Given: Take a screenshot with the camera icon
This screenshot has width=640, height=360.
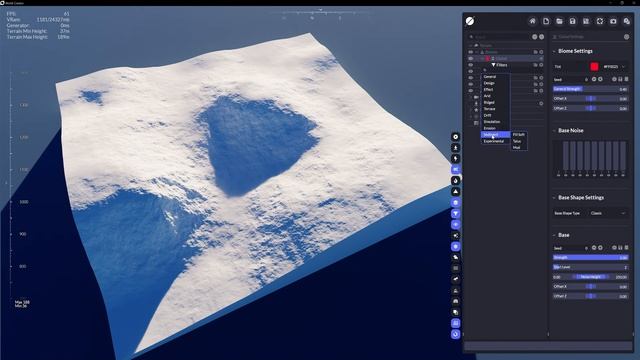Looking at the screenshot, I should pyautogui.click(x=613, y=21).
